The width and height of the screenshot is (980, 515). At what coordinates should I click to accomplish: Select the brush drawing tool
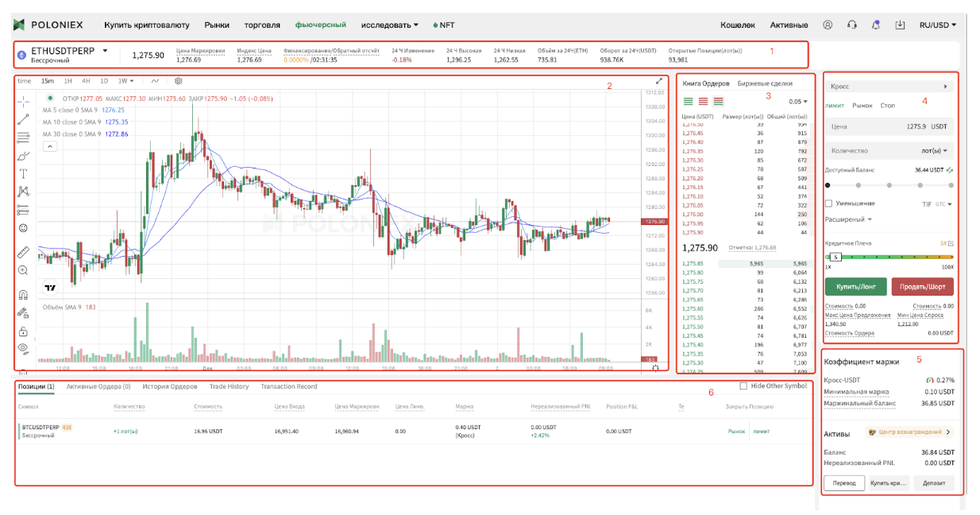24,155
